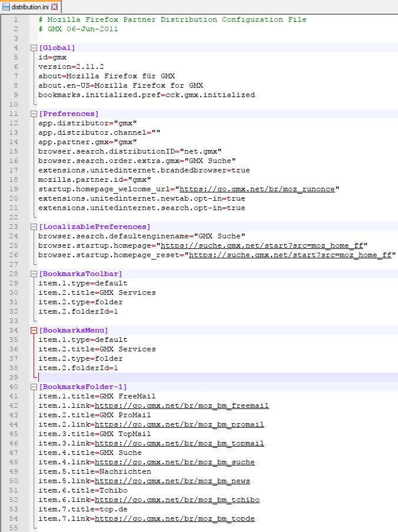The width and height of the screenshot is (398, 532).
Task: Open the moz_bm_suche link
Action: click(x=174, y=462)
